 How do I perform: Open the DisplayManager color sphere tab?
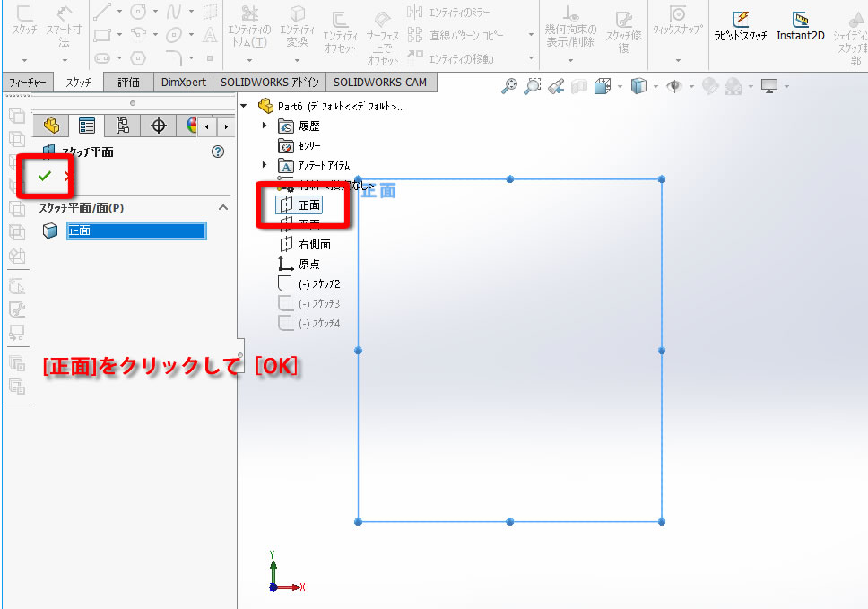[x=190, y=126]
